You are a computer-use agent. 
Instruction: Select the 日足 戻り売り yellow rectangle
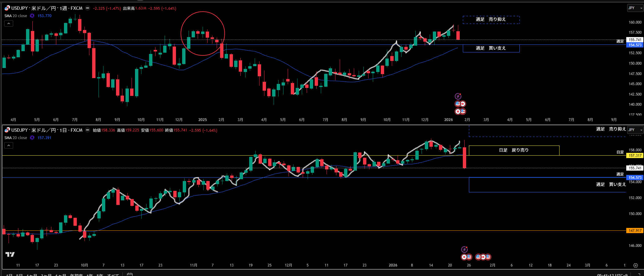coord(514,150)
